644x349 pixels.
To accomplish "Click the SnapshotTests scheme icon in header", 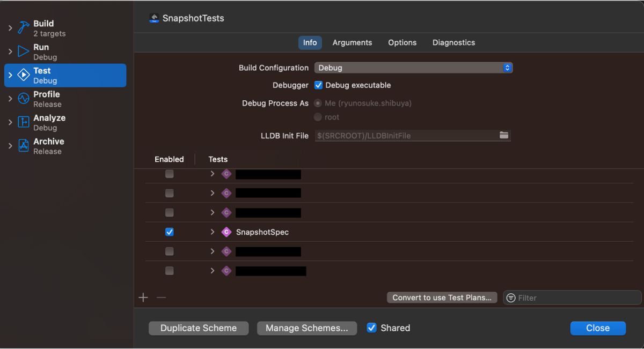I will [x=155, y=18].
